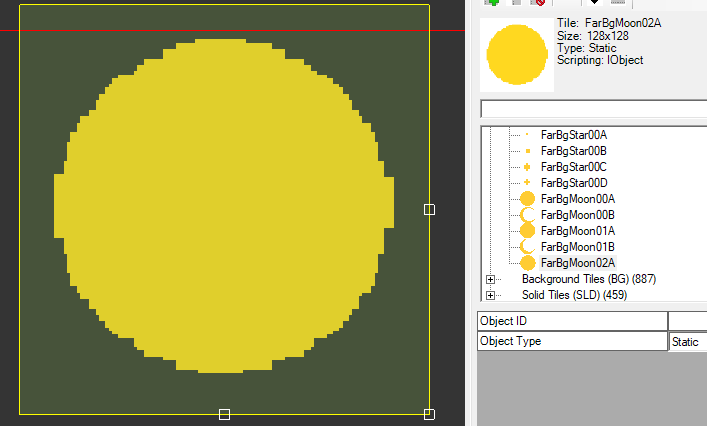Select the FarBgStar00A tile
Screen dimensions: 707x426
tap(573, 134)
